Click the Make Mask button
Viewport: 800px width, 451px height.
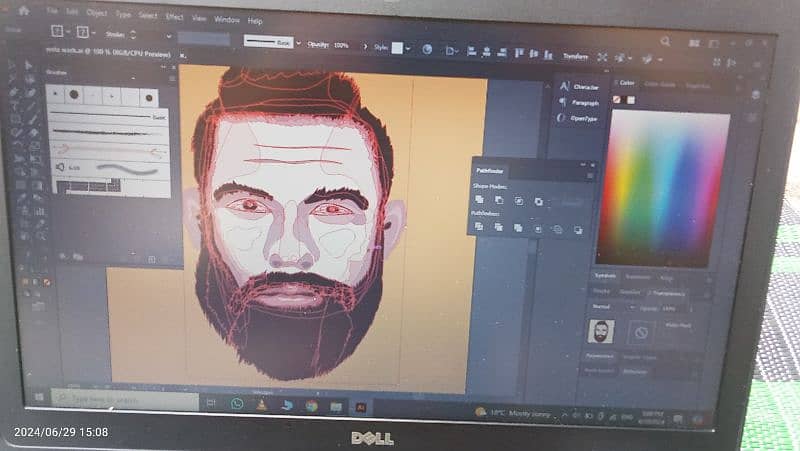click(677, 325)
